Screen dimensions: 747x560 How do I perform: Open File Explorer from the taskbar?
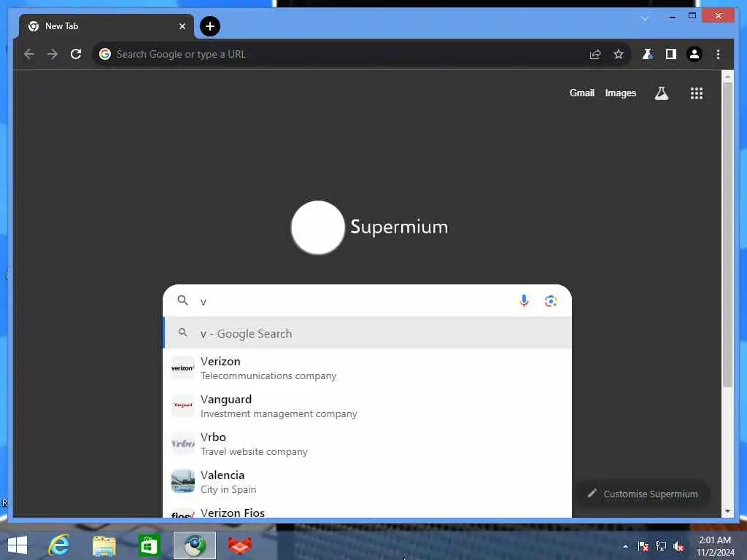click(104, 545)
